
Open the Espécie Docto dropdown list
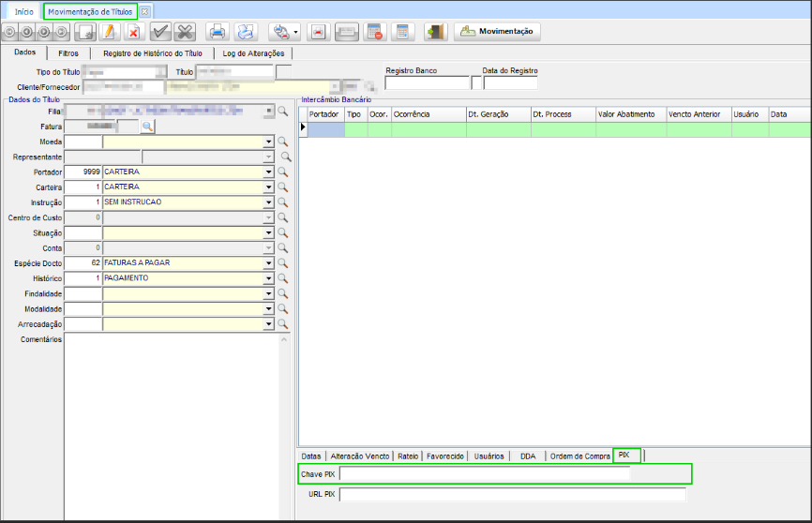pos(269,263)
